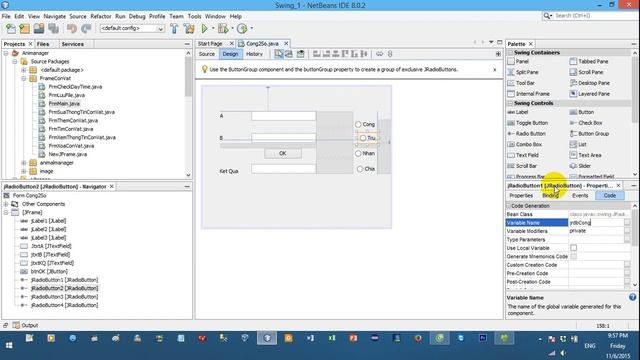Select Combo Box in the palette
Image resolution: width=640 pixels, height=360 pixels.
pyautogui.click(x=524, y=144)
